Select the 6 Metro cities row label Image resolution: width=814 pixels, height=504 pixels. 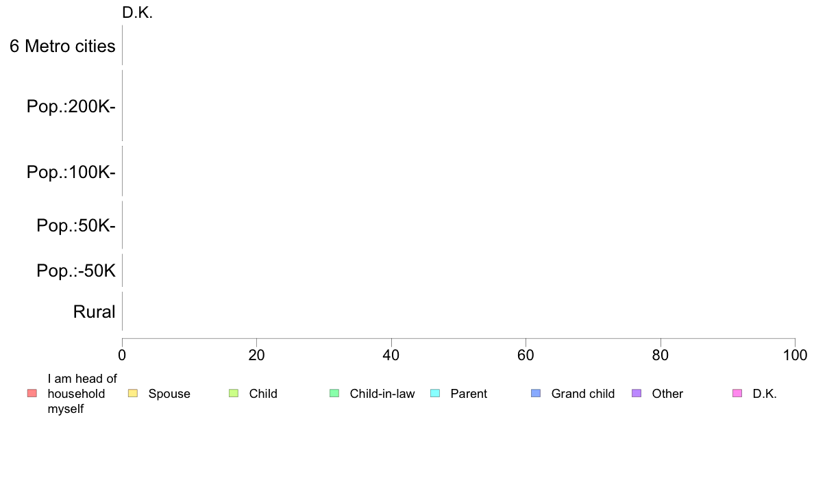point(62,46)
